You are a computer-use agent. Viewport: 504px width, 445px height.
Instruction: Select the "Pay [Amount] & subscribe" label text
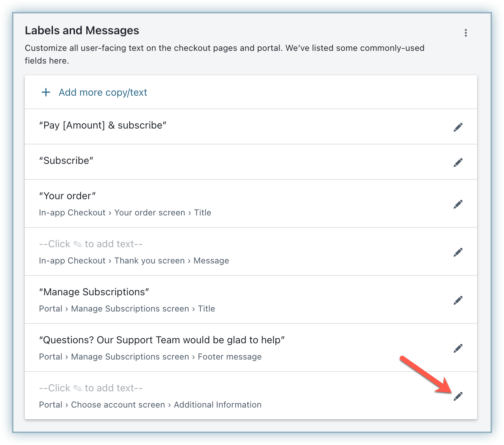[x=102, y=125]
